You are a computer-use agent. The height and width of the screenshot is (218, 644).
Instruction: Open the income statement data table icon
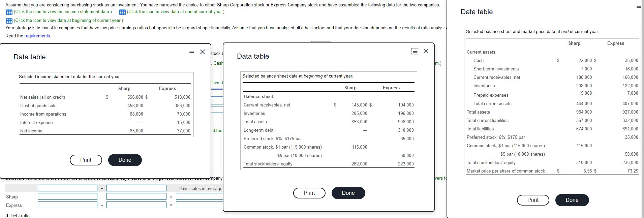(9, 12)
